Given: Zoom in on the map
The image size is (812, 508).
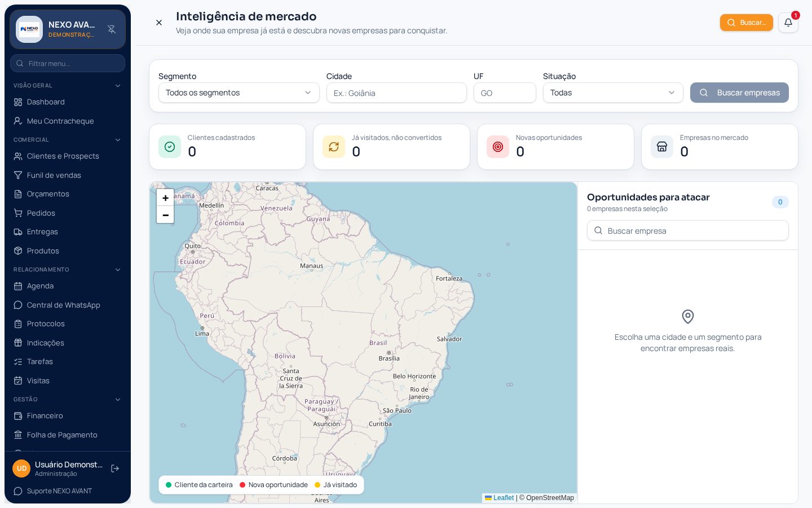Looking at the screenshot, I should (x=165, y=198).
